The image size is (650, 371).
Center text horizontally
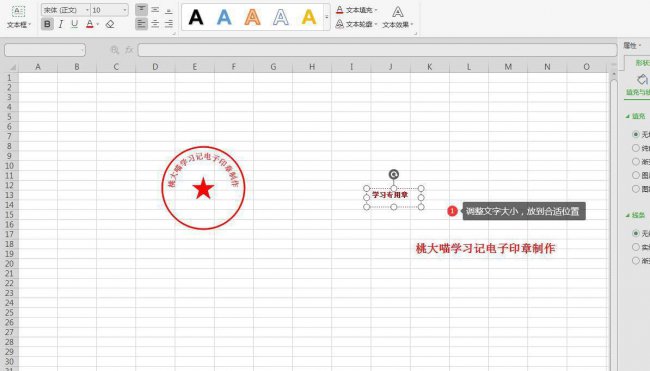(155, 24)
